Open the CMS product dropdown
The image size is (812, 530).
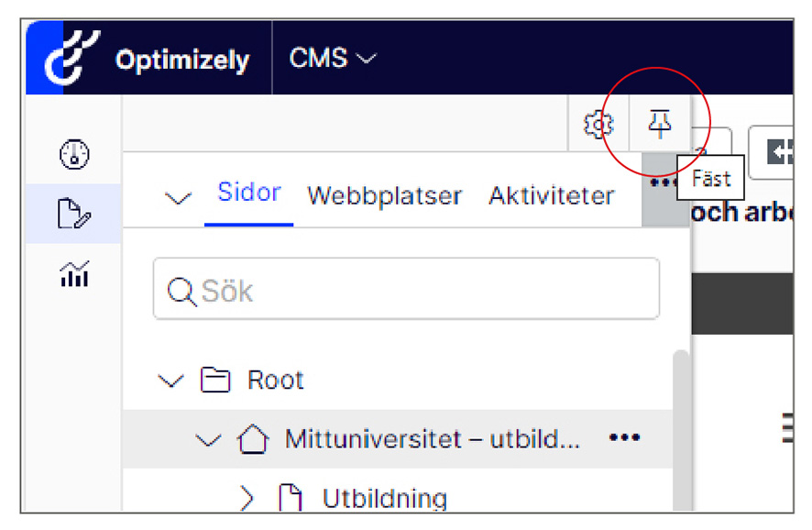[x=333, y=58]
